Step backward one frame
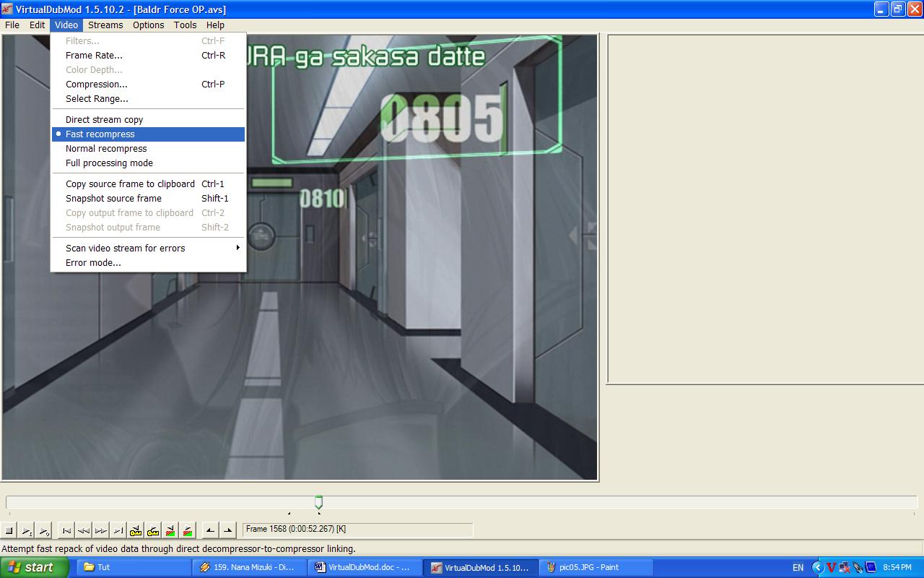 coord(84,531)
